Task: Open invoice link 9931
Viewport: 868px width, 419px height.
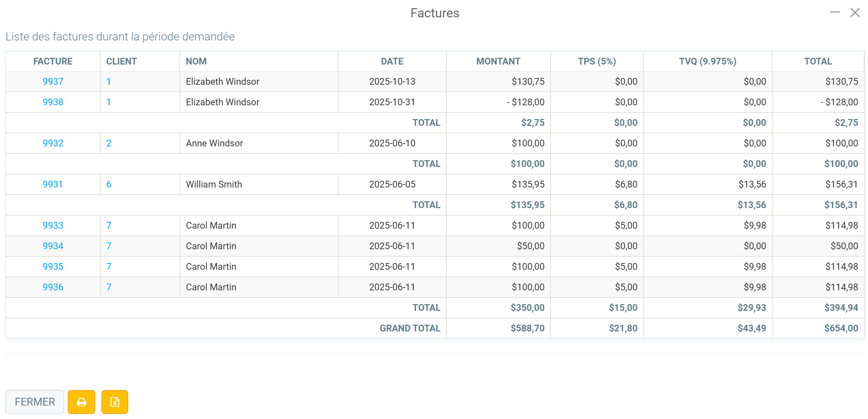Action: click(x=53, y=184)
